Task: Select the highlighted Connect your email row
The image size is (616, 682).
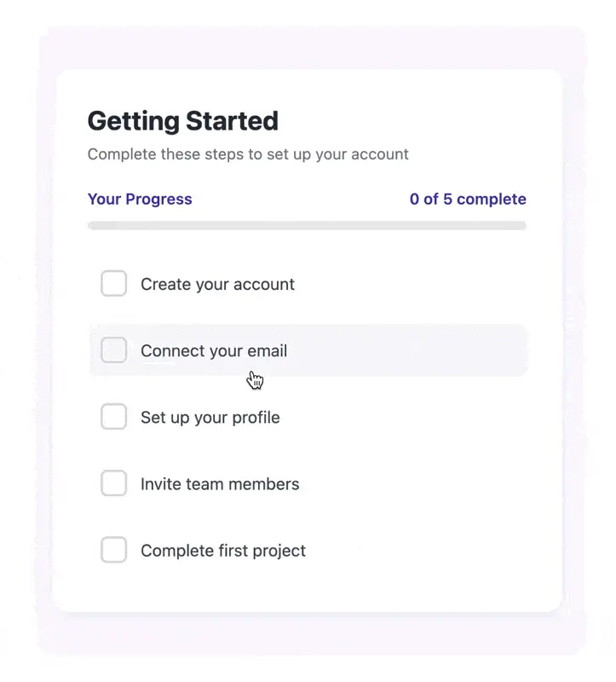Action: click(x=307, y=350)
